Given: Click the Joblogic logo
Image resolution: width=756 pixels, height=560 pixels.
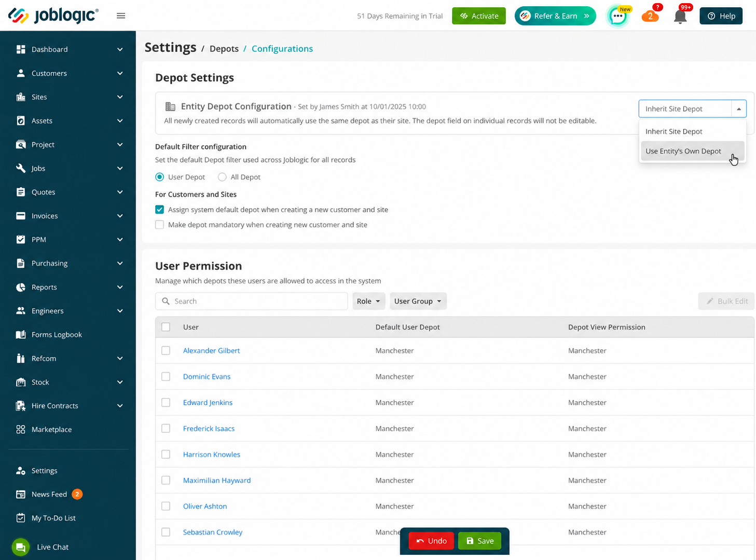Looking at the screenshot, I should pos(53,16).
